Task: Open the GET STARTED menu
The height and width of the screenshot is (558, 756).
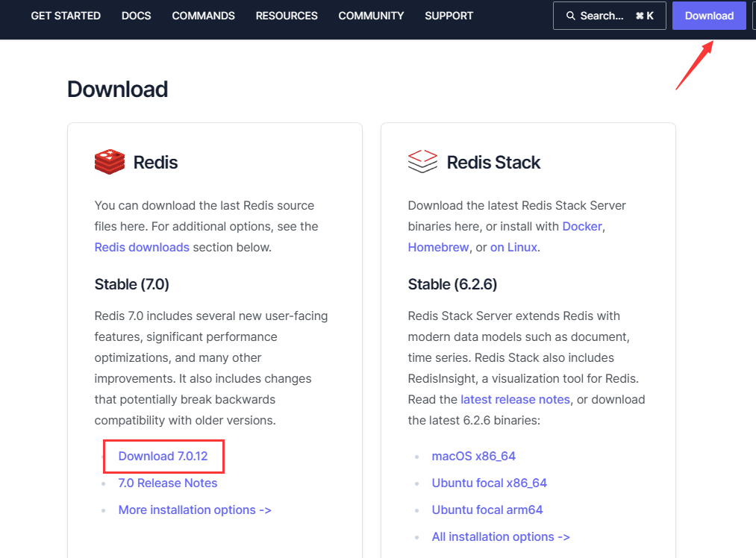Action: tap(66, 16)
